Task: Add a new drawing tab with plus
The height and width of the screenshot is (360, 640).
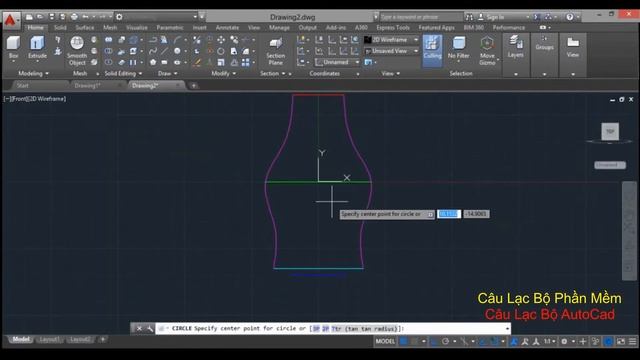Action: tap(193, 85)
